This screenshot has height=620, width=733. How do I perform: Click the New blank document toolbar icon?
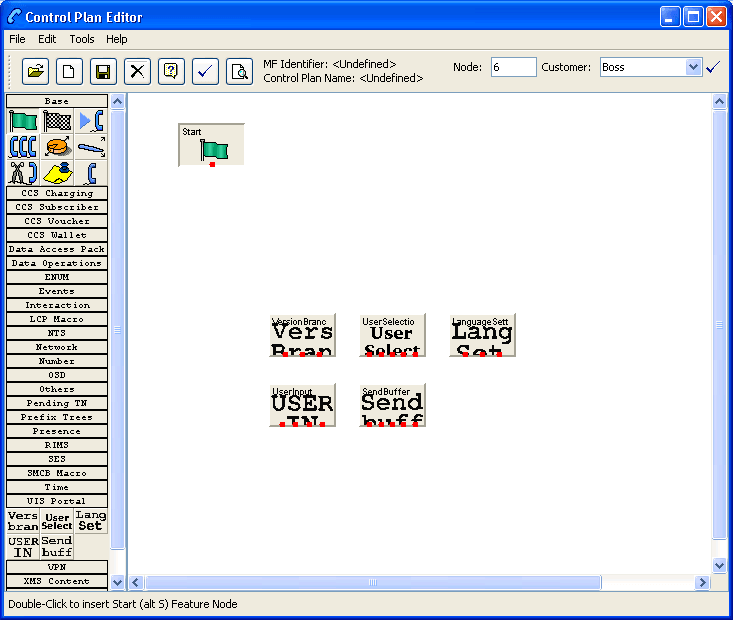(69, 72)
